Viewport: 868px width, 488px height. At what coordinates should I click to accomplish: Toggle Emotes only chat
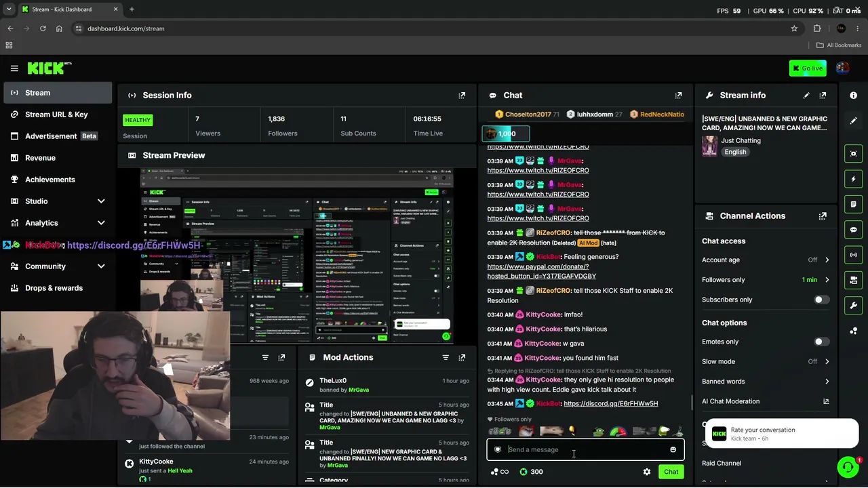coord(821,342)
